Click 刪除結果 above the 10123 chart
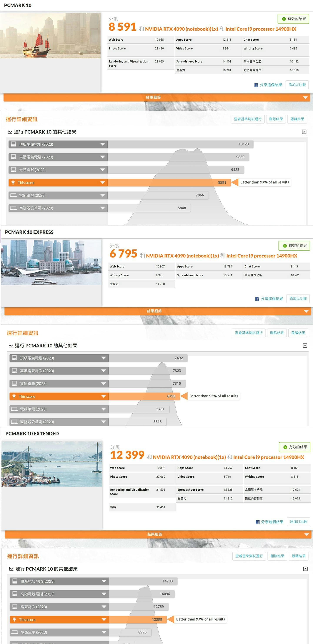 (x=276, y=119)
